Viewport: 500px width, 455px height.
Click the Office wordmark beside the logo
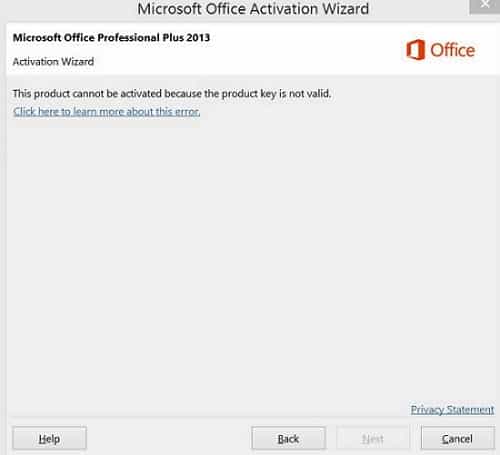[452, 50]
